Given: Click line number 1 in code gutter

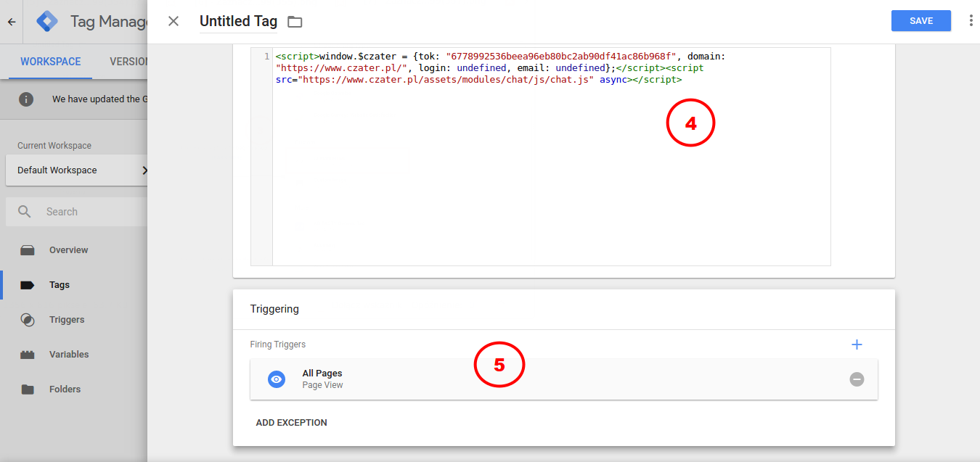Looking at the screenshot, I should click(x=267, y=56).
